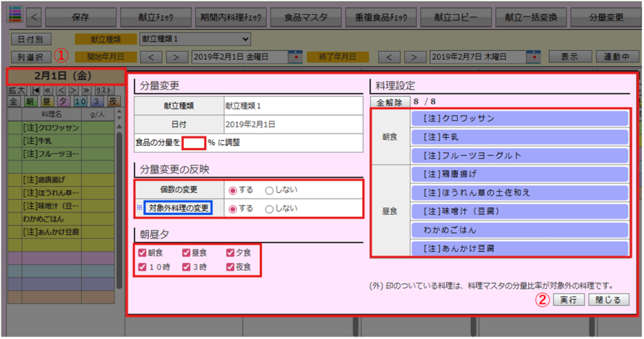The height and width of the screenshot is (339, 644).
Task: Open the 献立種類 dropdown
Action: pos(194,39)
